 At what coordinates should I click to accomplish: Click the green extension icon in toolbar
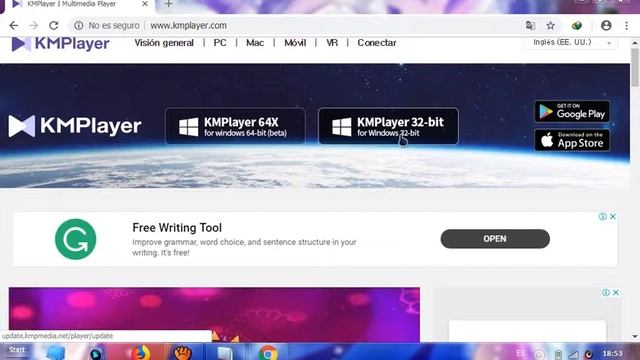point(577,25)
